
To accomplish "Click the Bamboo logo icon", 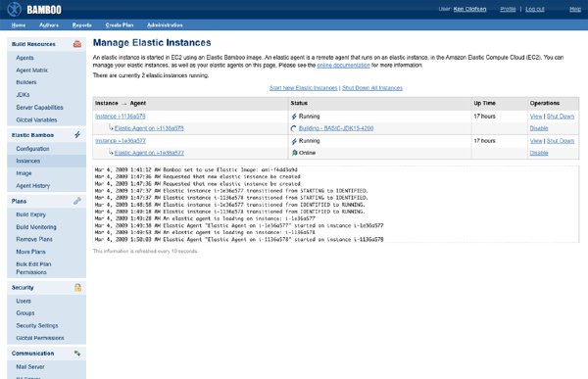I will coord(15,10).
